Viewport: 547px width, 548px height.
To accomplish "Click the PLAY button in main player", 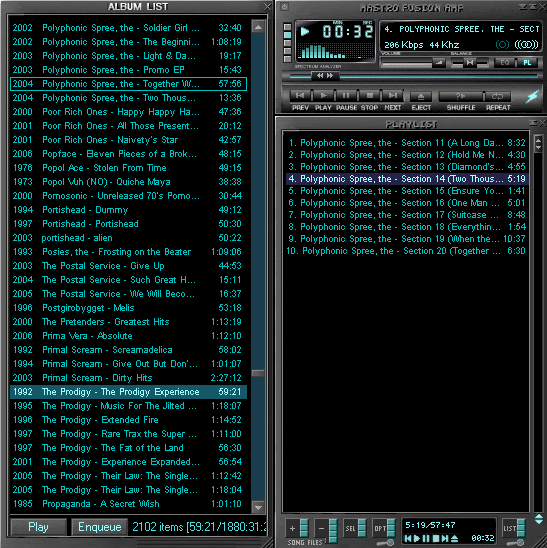I will [x=323, y=95].
